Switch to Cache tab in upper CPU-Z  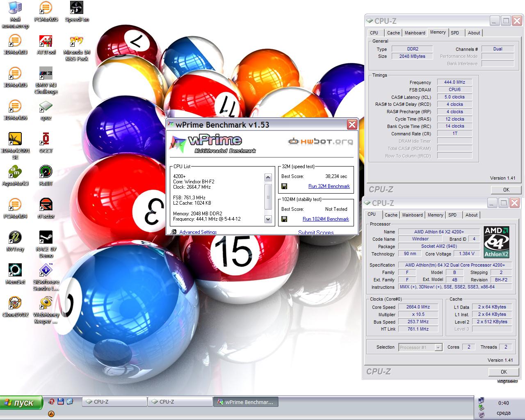pos(393,33)
